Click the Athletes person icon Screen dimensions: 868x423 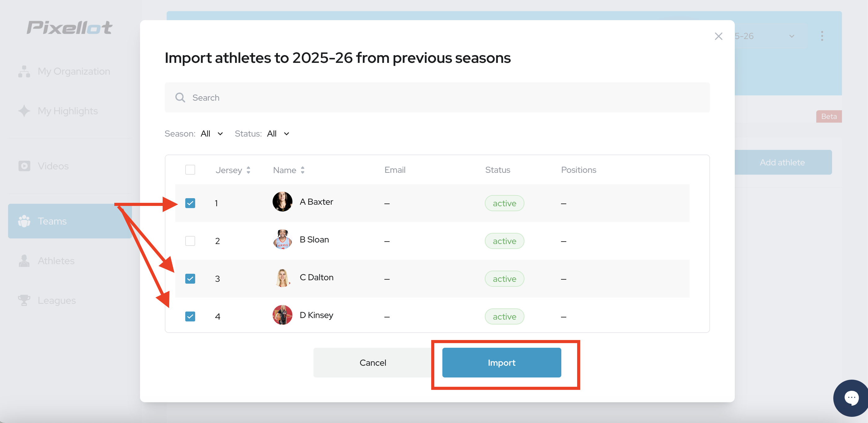24,261
